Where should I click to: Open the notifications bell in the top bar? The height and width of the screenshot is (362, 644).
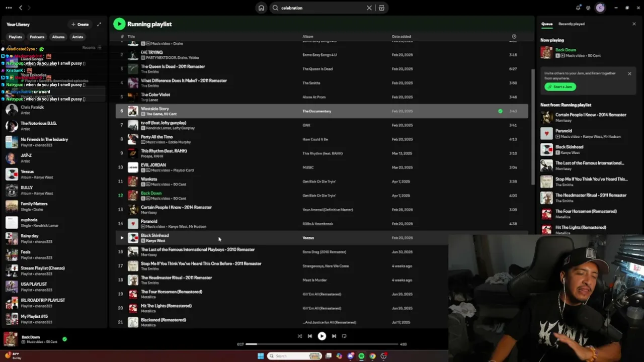[578, 8]
